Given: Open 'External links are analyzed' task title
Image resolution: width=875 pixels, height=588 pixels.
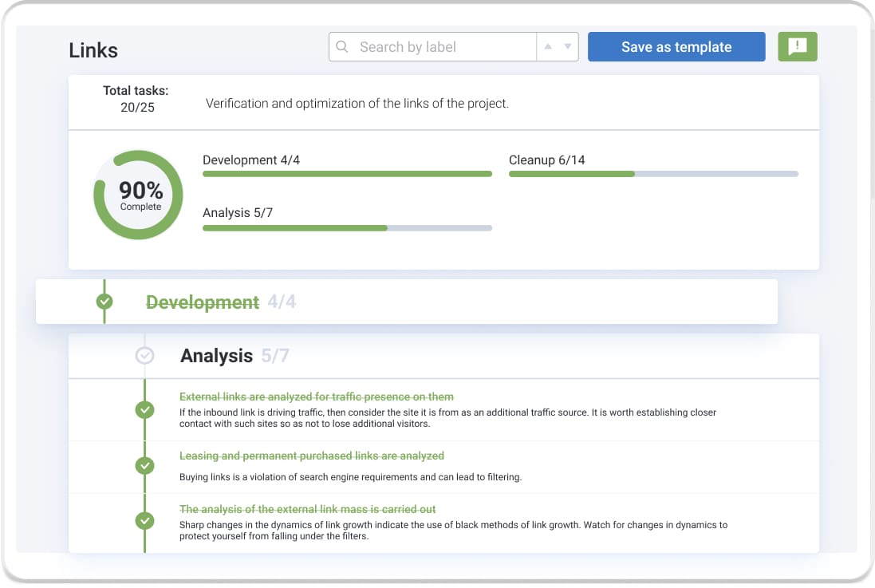Looking at the screenshot, I should pyautogui.click(x=316, y=397).
